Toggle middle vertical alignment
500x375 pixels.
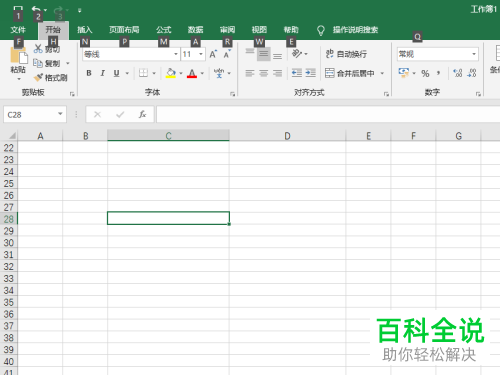[x=263, y=54]
